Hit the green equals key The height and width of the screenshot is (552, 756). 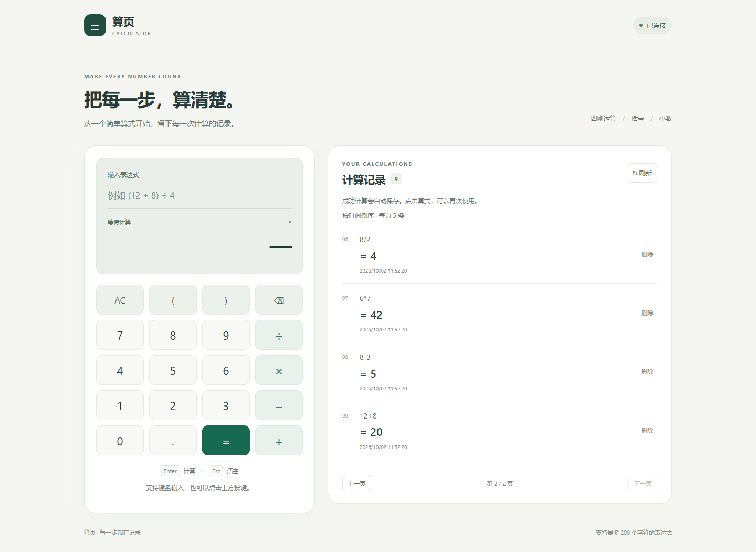[x=226, y=441]
